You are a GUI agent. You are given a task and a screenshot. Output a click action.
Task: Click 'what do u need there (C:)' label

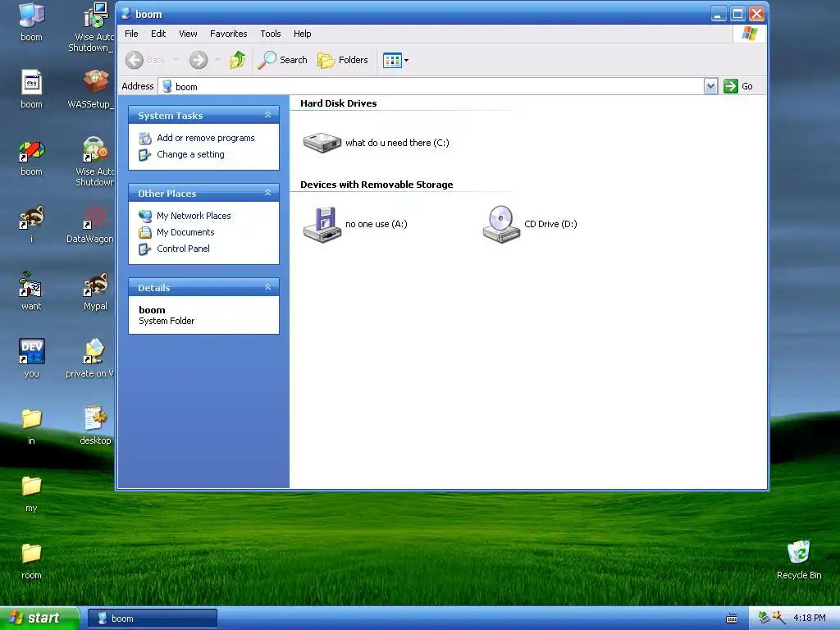point(398,143)
